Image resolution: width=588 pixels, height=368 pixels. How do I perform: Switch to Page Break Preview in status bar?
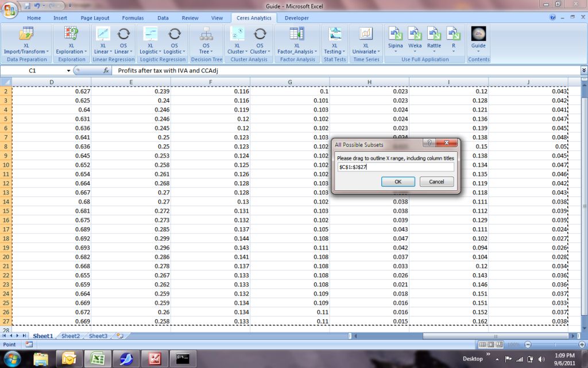click(x=499, y=344)
